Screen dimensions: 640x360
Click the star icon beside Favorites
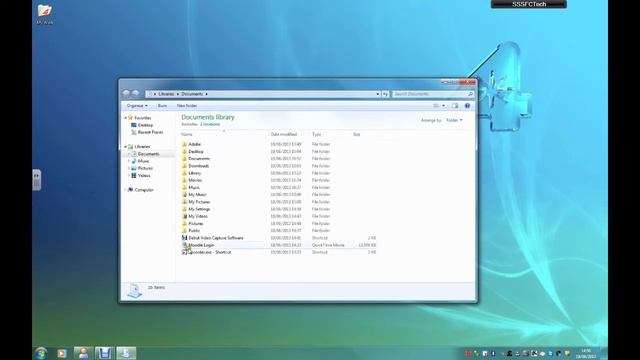point(131,118)
